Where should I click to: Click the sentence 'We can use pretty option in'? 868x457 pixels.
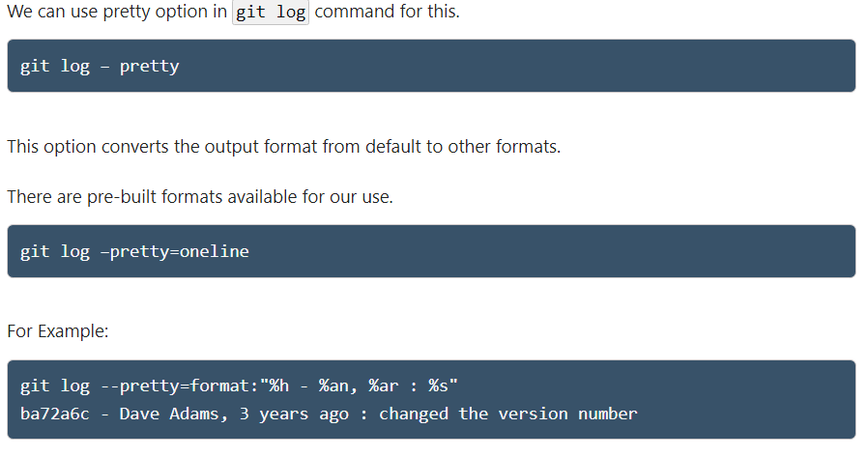coord(118,14)
